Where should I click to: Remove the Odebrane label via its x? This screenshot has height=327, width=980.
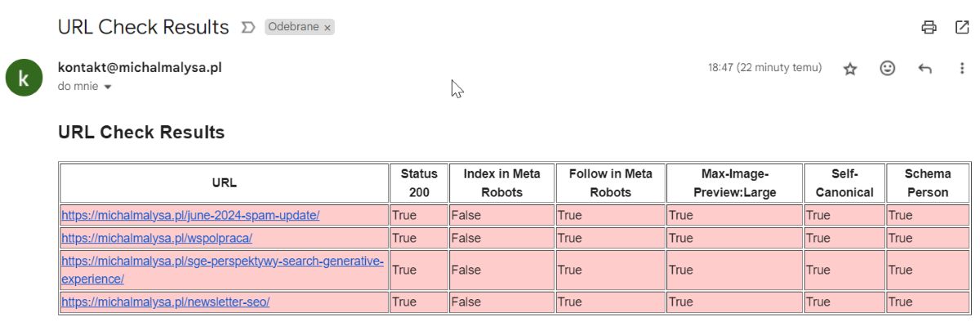click(327, 28)
